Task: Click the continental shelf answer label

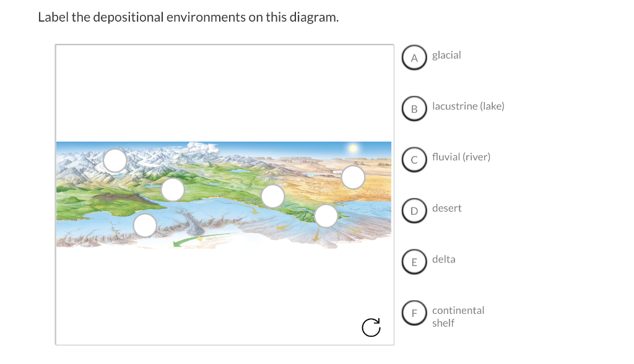Action: coord(458,316)
